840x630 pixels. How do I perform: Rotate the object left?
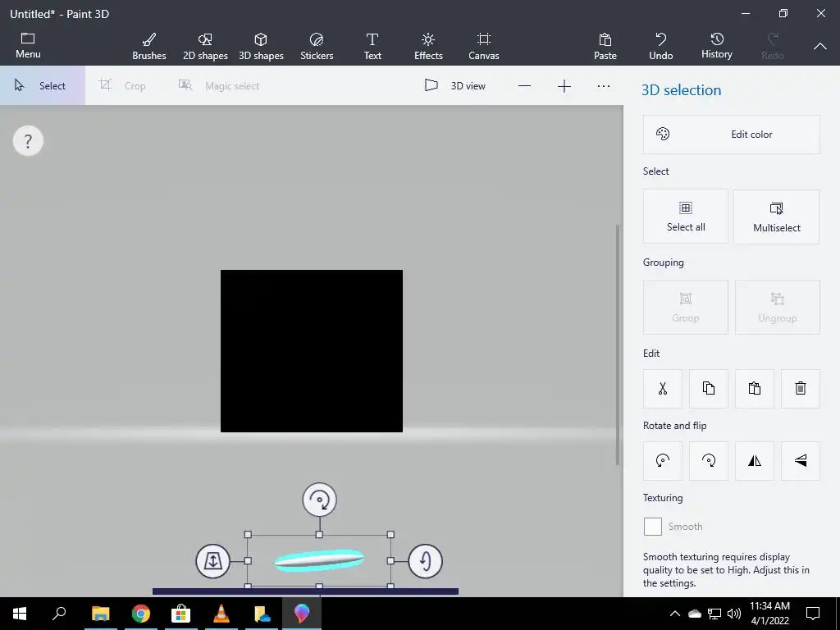663,461
